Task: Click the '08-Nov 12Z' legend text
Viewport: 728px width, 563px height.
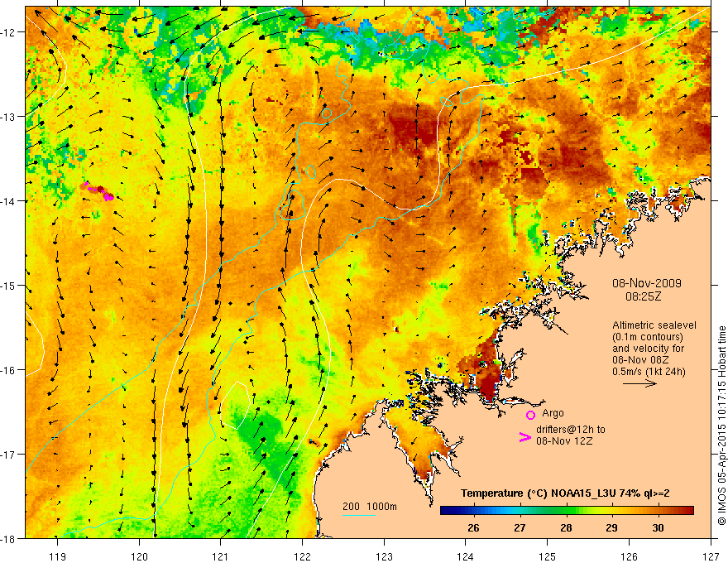Action: [x=564, y=440]
